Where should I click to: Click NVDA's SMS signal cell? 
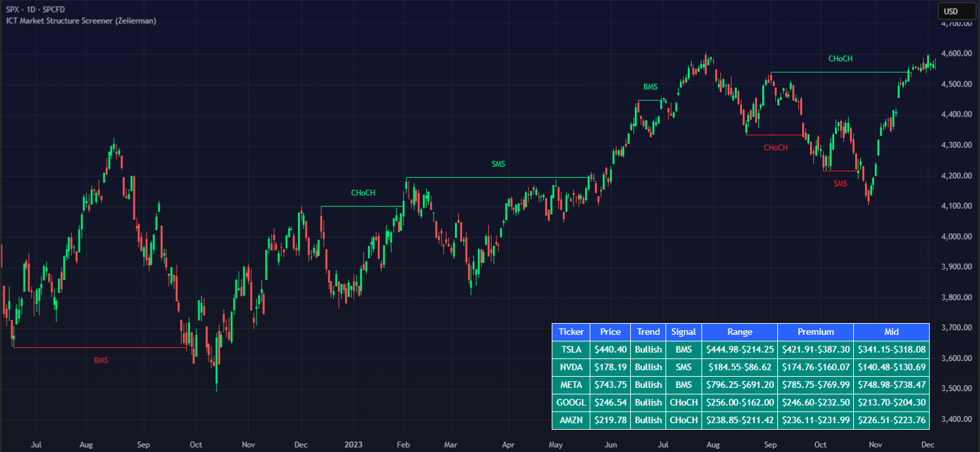683,367
